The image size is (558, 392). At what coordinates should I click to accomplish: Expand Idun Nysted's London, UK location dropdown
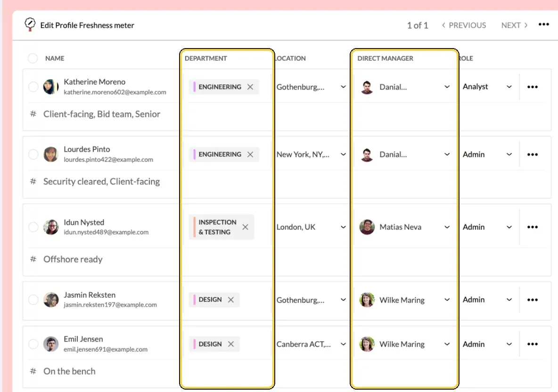(343, 227)
